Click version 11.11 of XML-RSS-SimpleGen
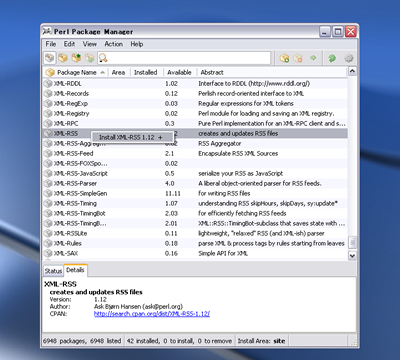The width and height of the screenshot is (400, 360). (173, 193)
